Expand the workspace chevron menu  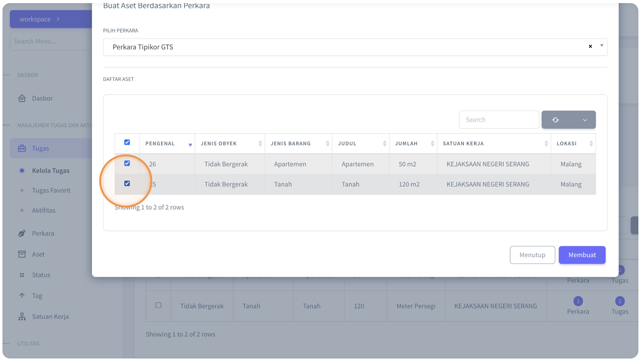[x=58, y=19]
